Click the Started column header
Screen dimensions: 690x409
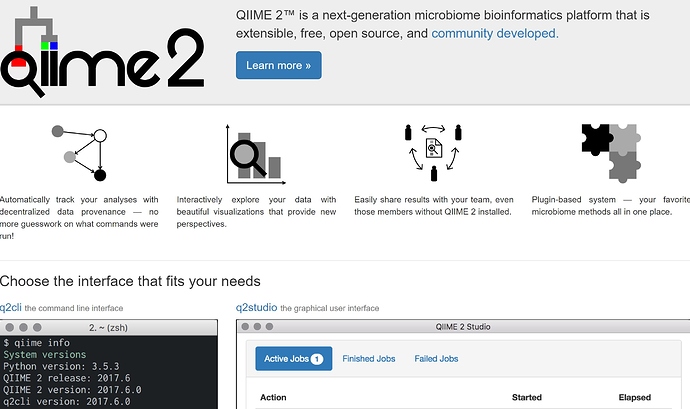(x=527, y=397)
